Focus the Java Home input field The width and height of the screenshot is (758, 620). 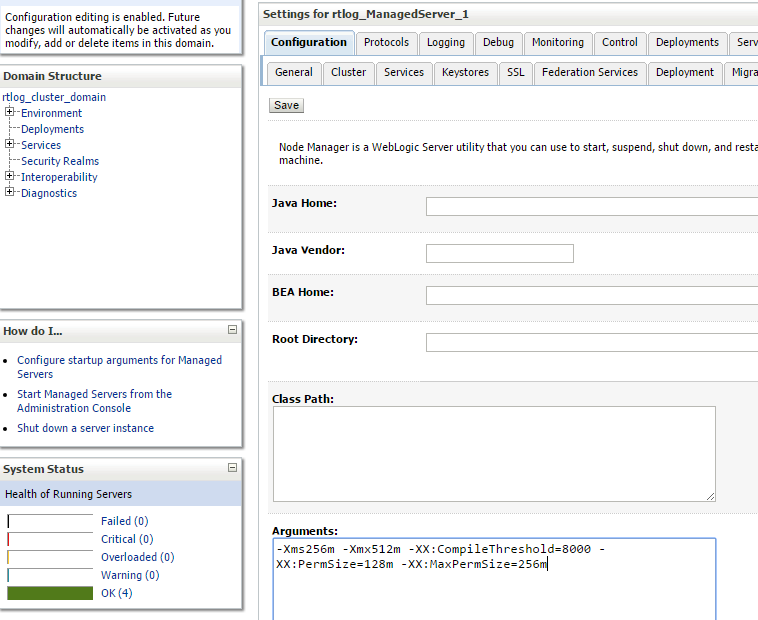click(592, 206)
